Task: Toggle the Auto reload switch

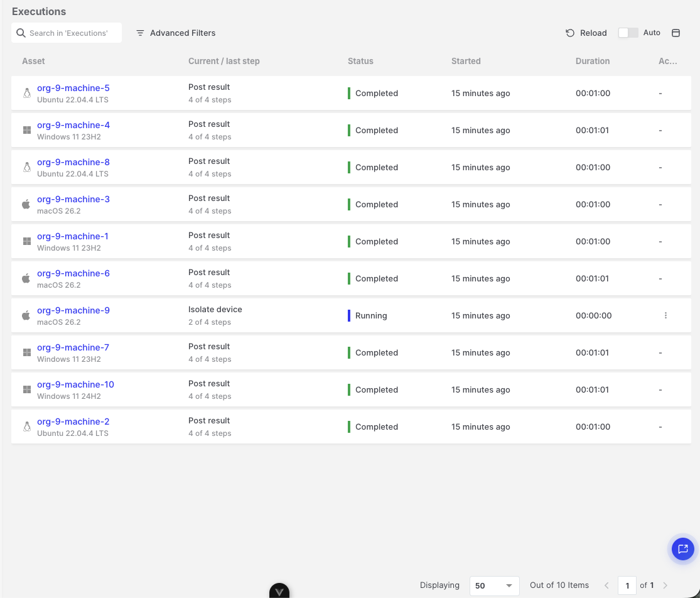Action: click(628, 33)
